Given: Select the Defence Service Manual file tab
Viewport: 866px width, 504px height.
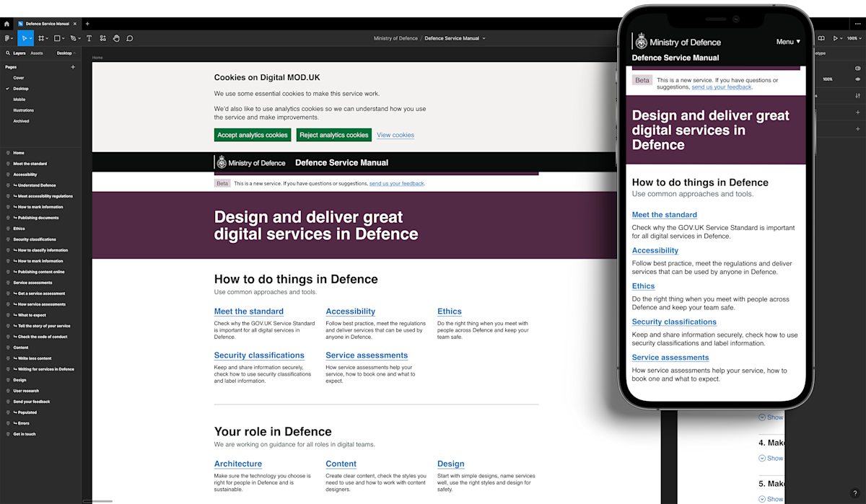Looking at the screenshot, I should coord(47,24).
